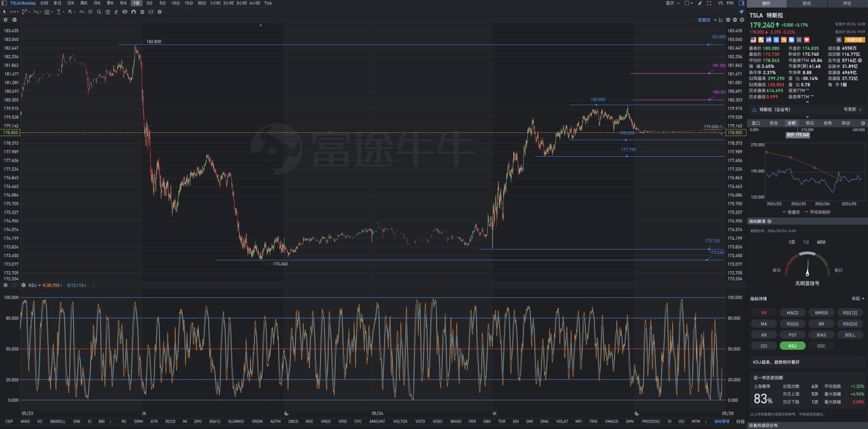Click the 时段 session button
The width and height of the screenshot is (868, 429).
coord(740,421)
